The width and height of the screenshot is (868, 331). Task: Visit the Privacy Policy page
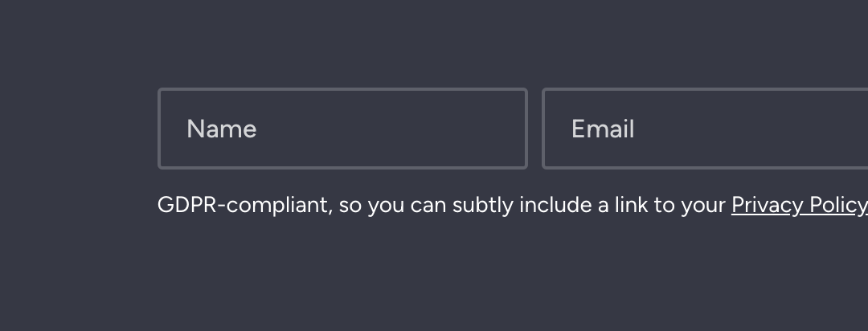tap(800, 206)
